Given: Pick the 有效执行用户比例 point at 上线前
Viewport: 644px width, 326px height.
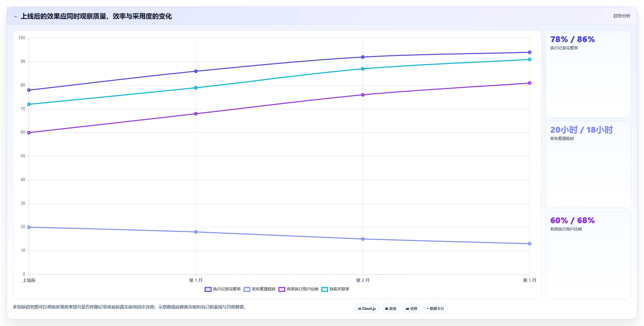Looking at the screenshot, I should tap(29, 133).
